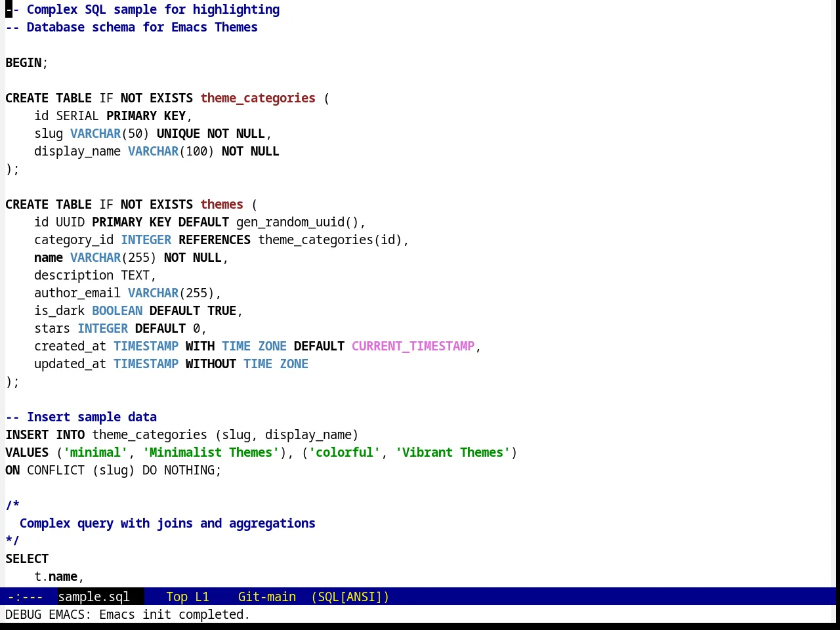
Task: Click comment 'Complex query with joins and aggregations'
Action: point(167,523)
